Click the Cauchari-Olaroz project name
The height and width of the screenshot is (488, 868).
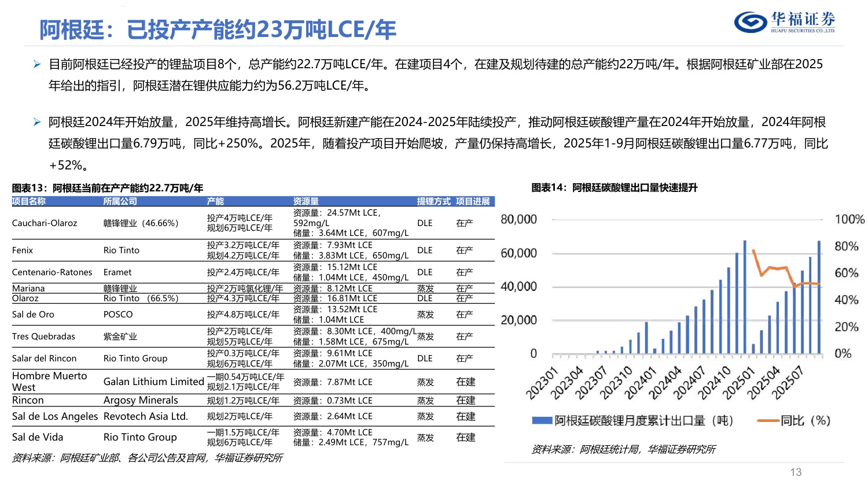coord(45,223)
